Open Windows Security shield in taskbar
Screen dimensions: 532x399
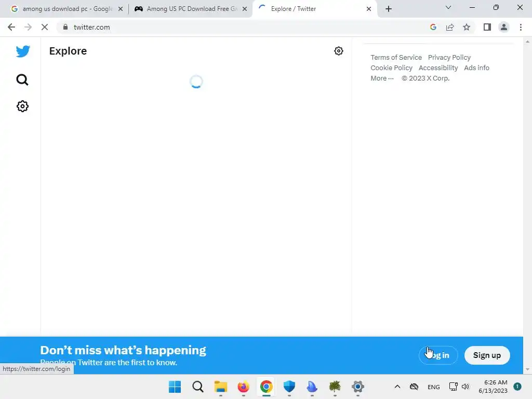point(289,387)
